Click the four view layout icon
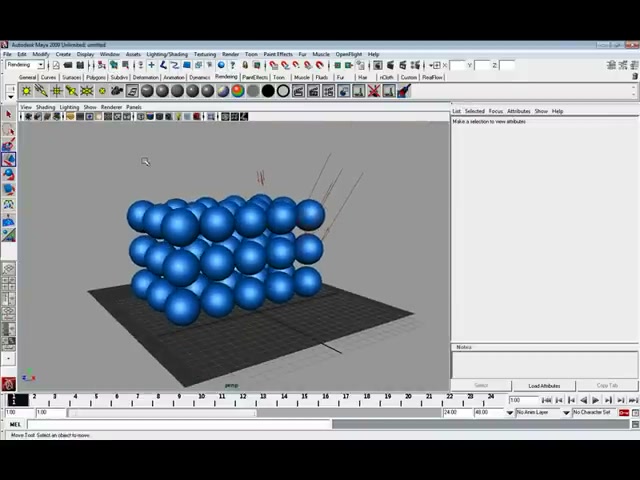640x480 pixels. point(9,284)
